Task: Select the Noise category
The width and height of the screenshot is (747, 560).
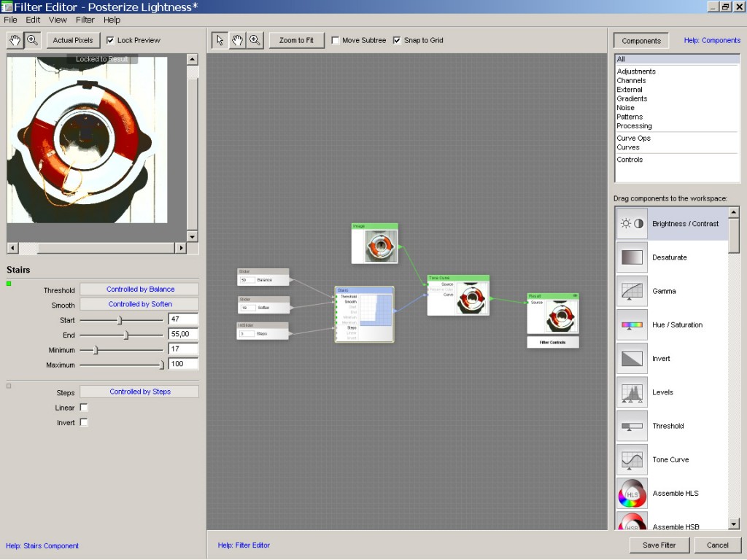Action: tap(625, 108)
